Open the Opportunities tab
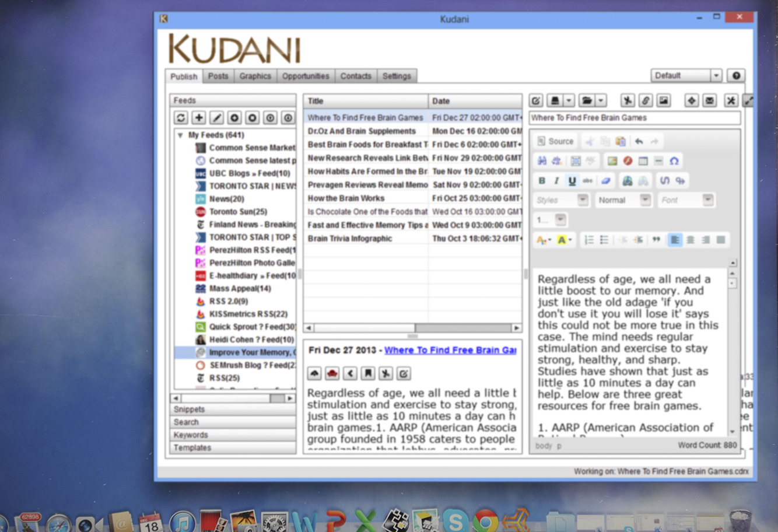This screenshot has width=778, height=532. click(x=306, y=76)
